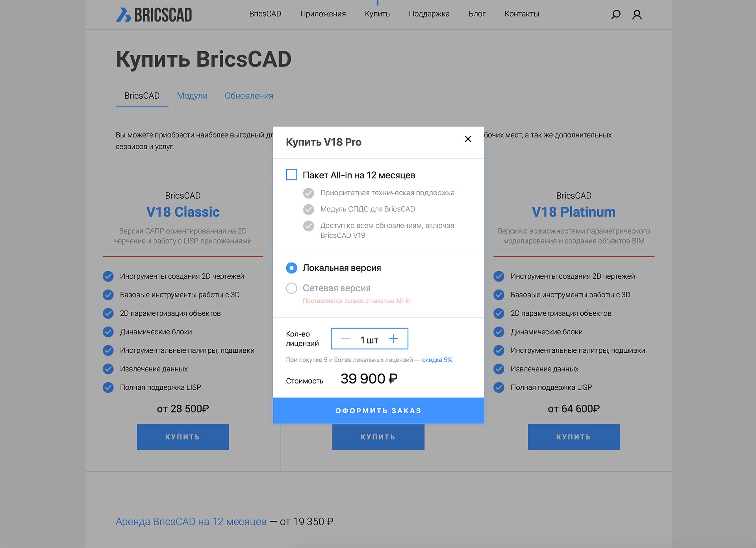
Task: Click Classic check icon for Инструментальные палитры
Action: point(108,350)
